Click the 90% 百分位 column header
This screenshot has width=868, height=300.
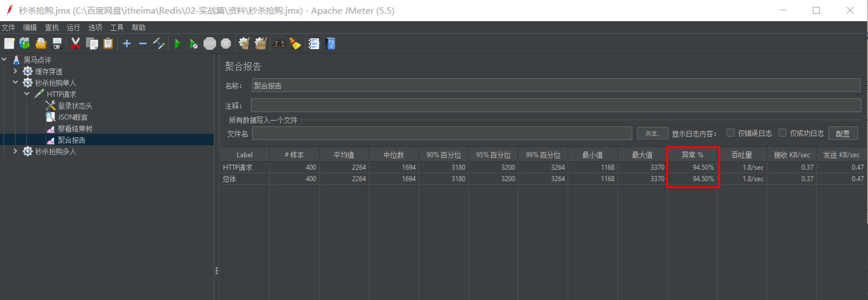coord(443,155)
